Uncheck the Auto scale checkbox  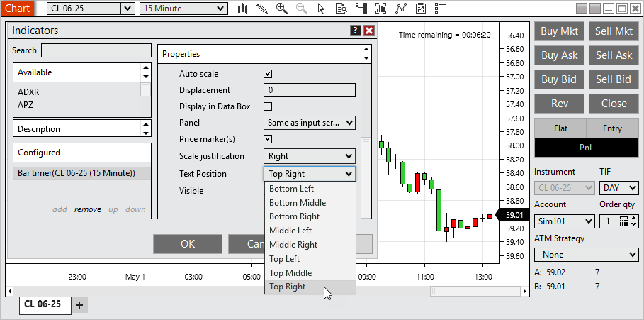[x=268, y=74]
